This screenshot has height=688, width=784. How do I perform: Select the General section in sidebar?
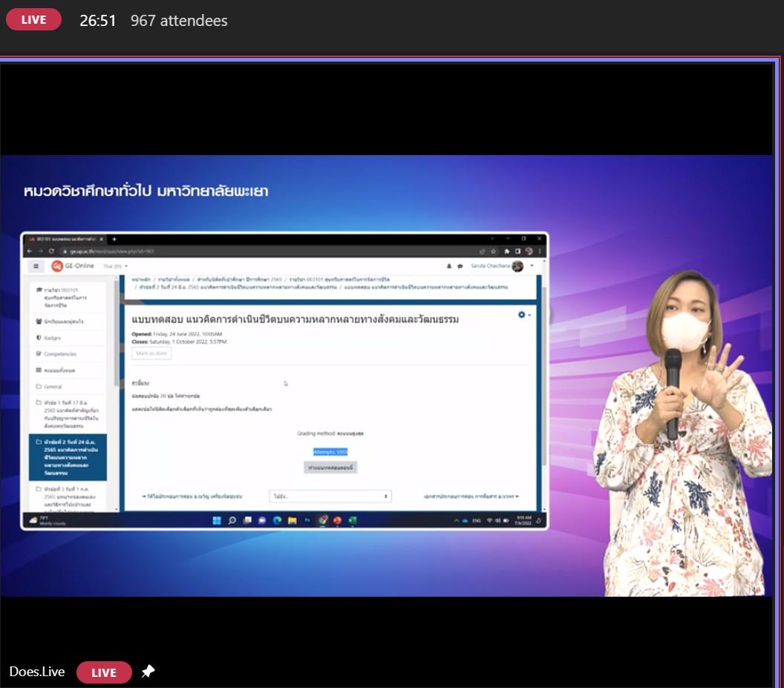tap(53, 387)
